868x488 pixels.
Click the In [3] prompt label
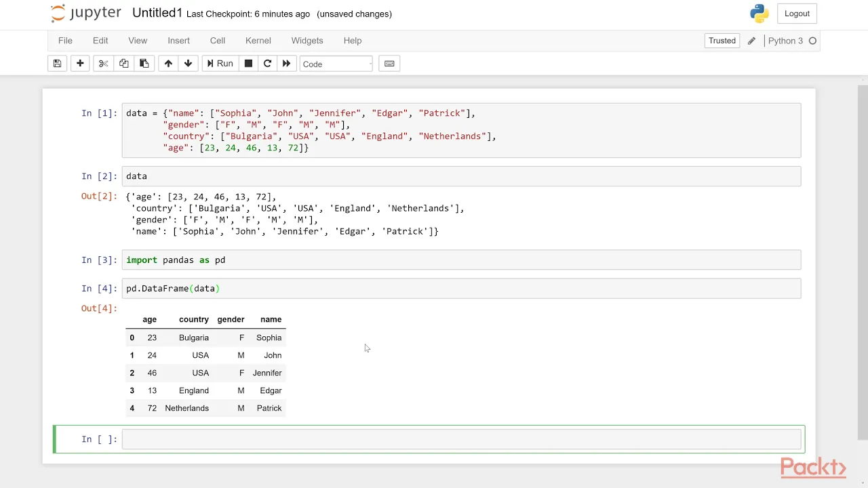(x=100, y=260)
